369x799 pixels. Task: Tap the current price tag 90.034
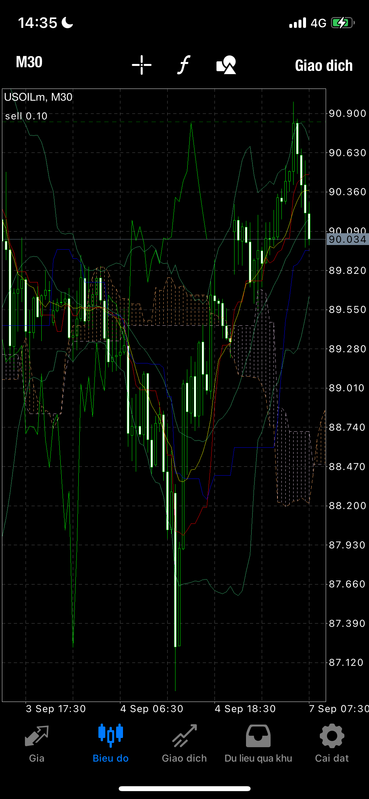(348, 239)
